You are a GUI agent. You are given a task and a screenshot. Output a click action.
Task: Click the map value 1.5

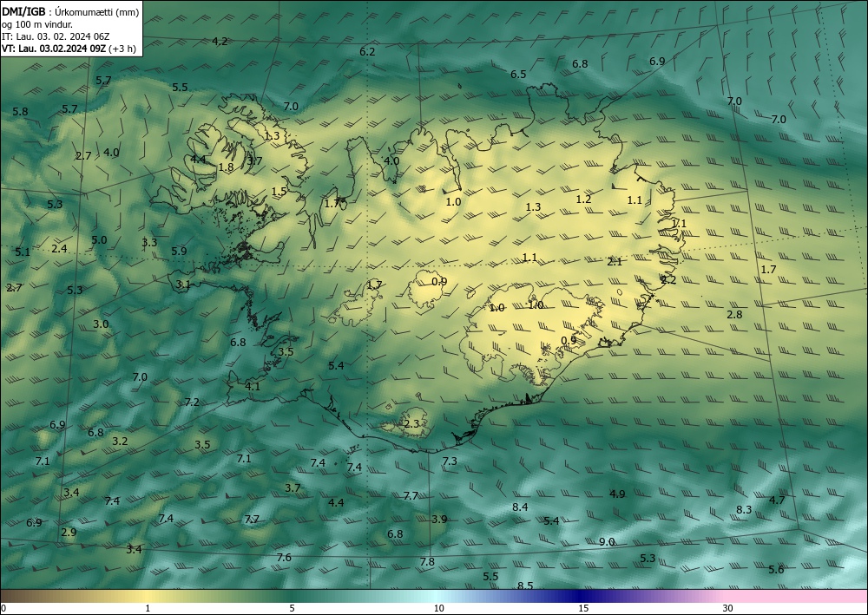(x=279, y=191)
